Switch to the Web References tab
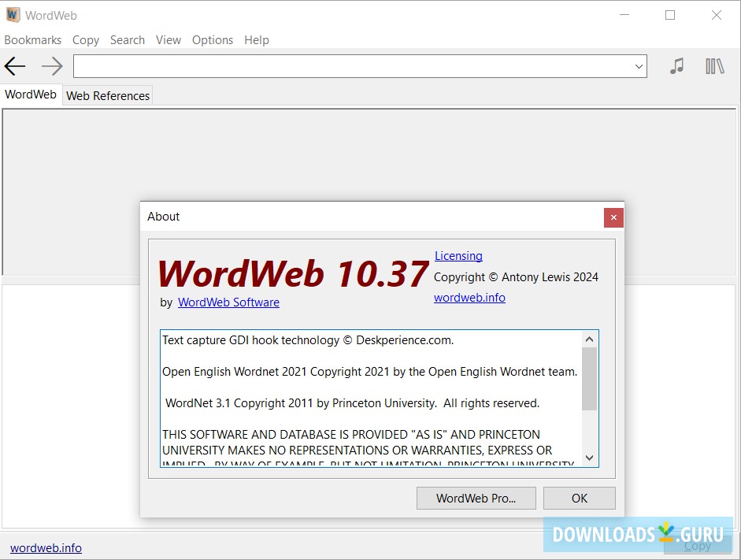The width and height of the screenshot is (741, 560). pos(107,95)
